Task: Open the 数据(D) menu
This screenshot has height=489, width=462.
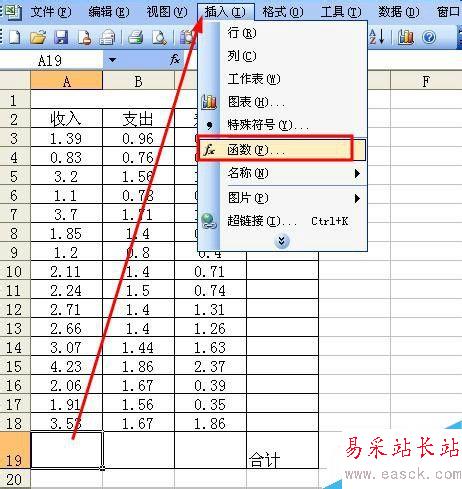Action: click(398, 12)
